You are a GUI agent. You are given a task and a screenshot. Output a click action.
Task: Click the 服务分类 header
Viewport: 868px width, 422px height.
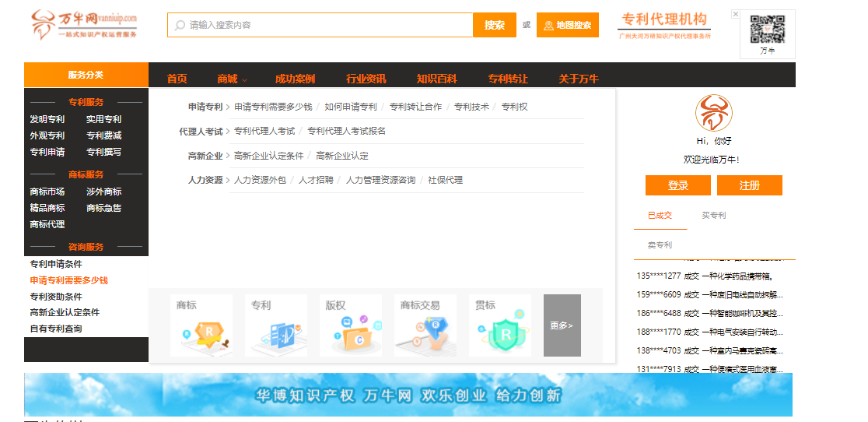coord(86,75)
